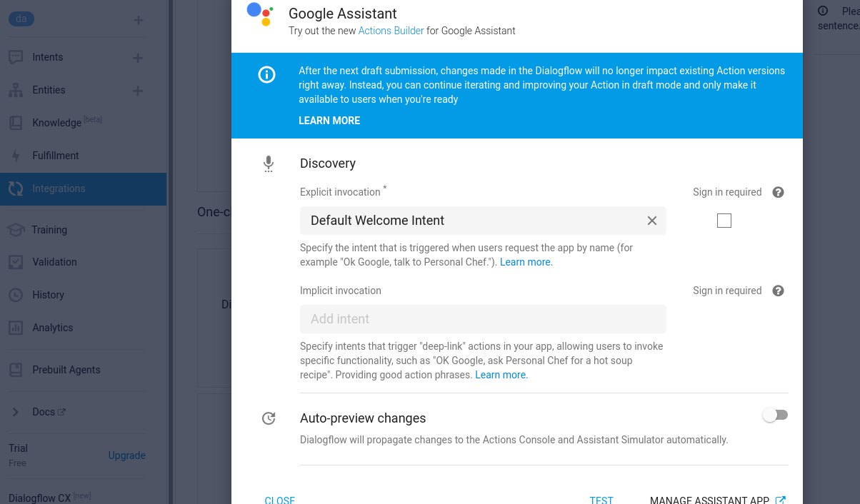Add a new entity with the plus icon
The image size is (860, 504).
pos(137,90)
